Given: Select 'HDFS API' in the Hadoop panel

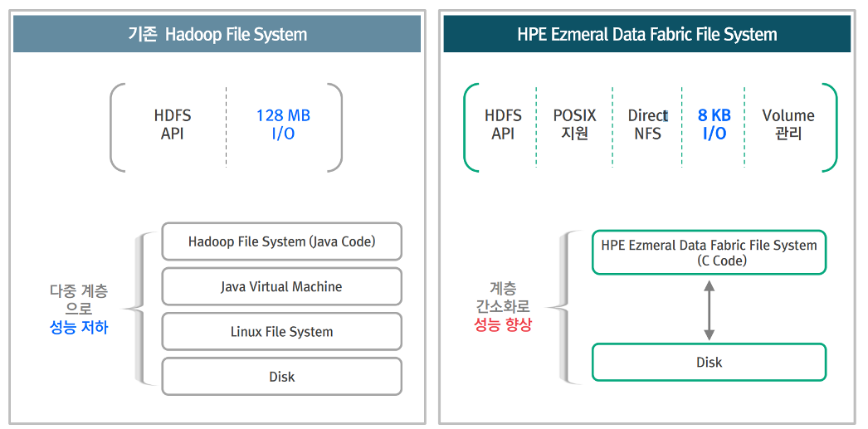Looking at the screenshot, I should point(173,124).
